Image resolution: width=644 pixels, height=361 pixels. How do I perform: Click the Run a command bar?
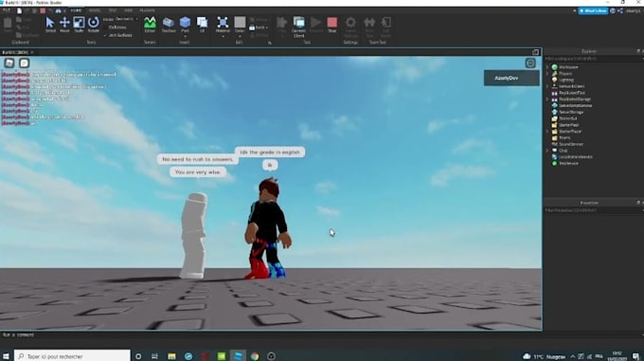pyautogui.click(x=271, y=334)
